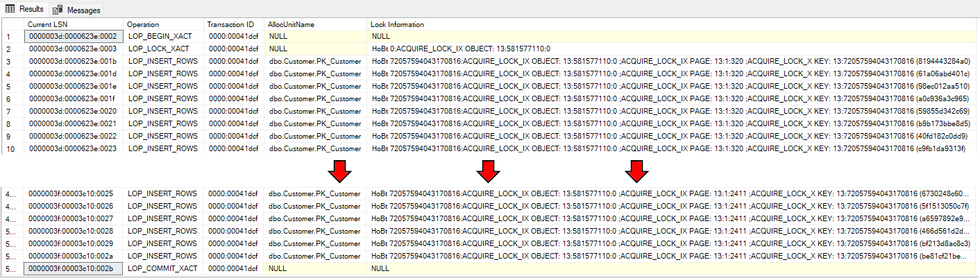Select the Current LSN column header
Image resolution: width=980 pixels, height=278 pixels.
74,24
